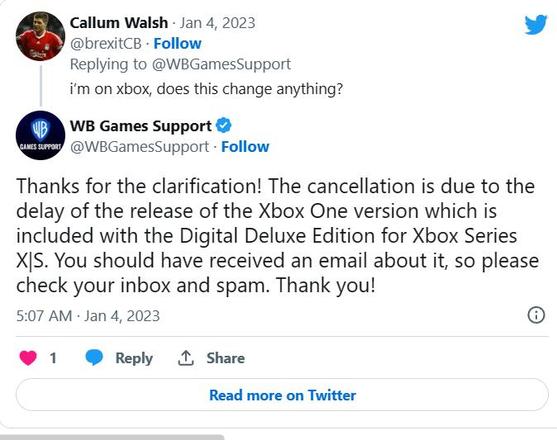557x440 pixels.
Task: Open the tweet info circle icon
Action: [536, 315]
